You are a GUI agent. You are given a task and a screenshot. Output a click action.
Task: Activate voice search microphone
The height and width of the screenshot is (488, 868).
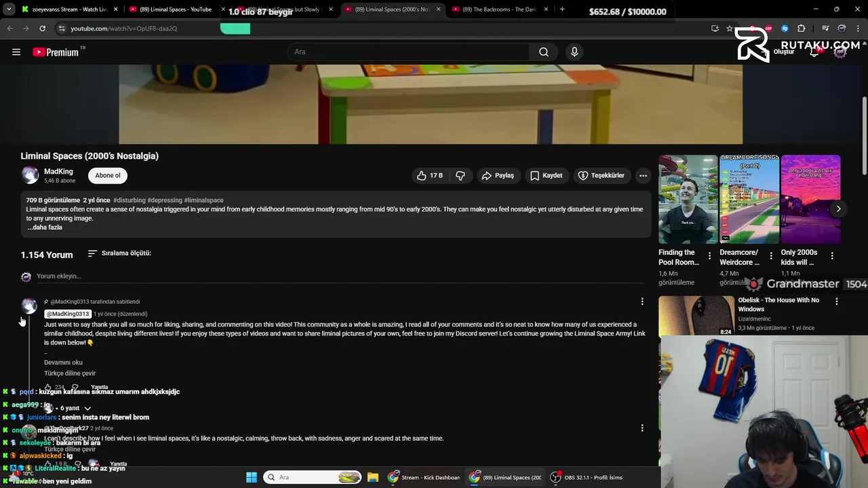tap(574, 52)
